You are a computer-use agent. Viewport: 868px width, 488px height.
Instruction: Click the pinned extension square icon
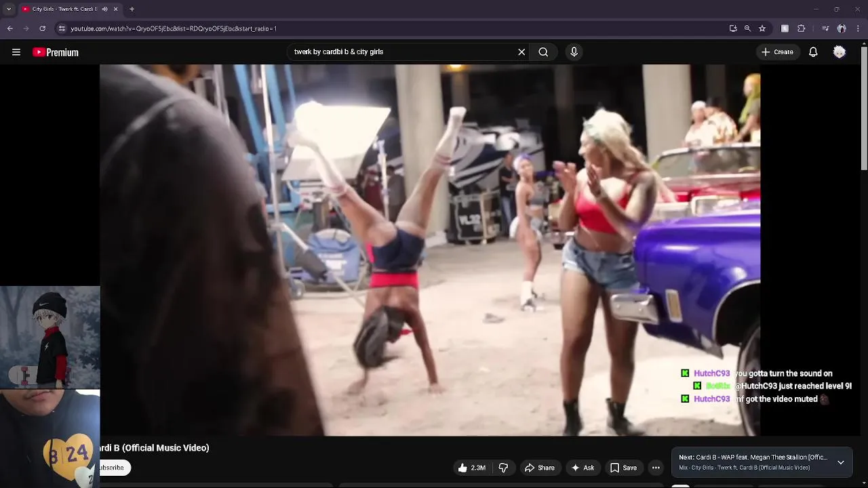785,28
